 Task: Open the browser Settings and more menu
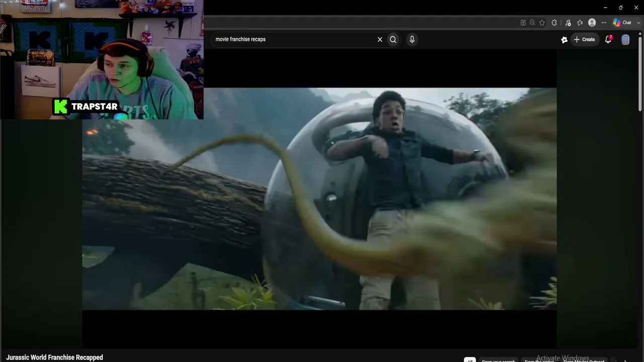(x=604, y=23)
